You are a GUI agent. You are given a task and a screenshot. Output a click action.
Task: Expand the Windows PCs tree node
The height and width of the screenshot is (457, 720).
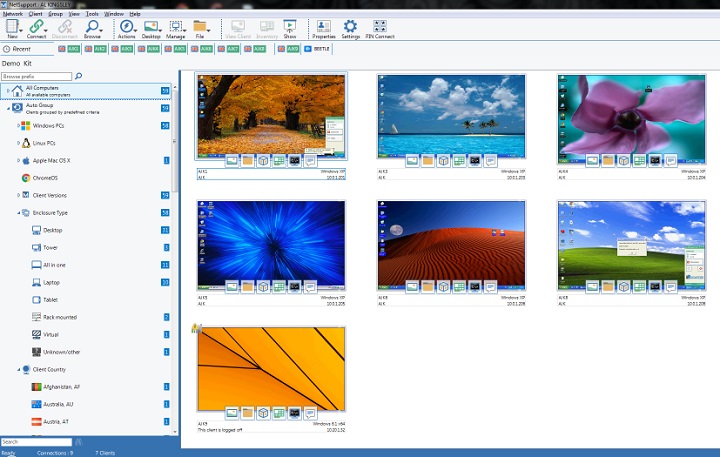(x=18, y=125)
